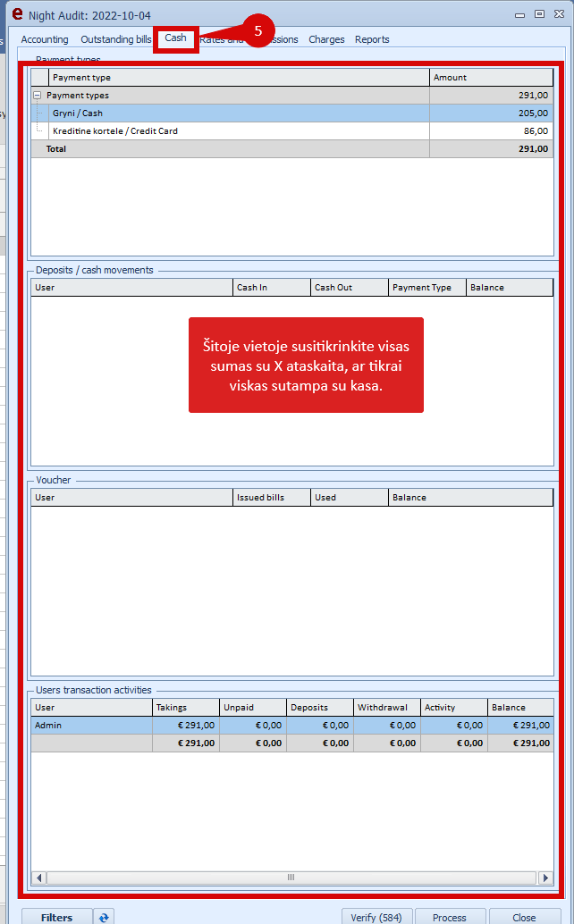Click the refresh icon next to Filters
This screenshot has width=574, height=924.
pyautogui.click(x=105, y=917)
